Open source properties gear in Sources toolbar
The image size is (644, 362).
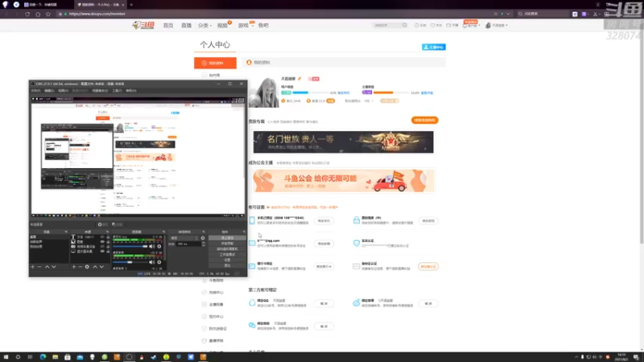click(87, 267)
